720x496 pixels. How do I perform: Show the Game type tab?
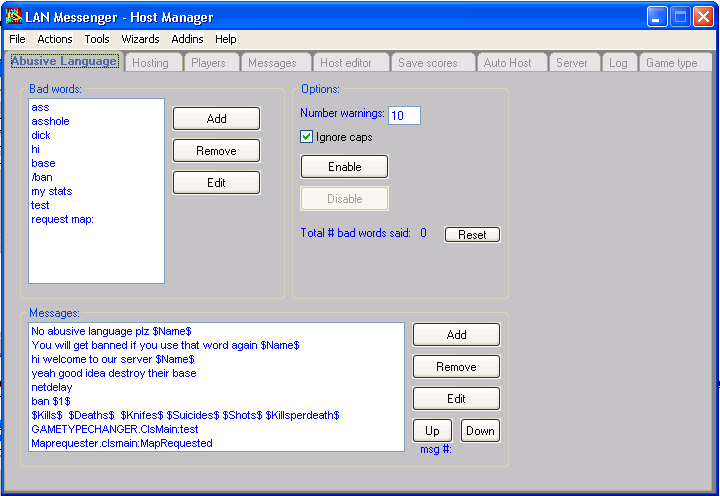tap(675, 63)
